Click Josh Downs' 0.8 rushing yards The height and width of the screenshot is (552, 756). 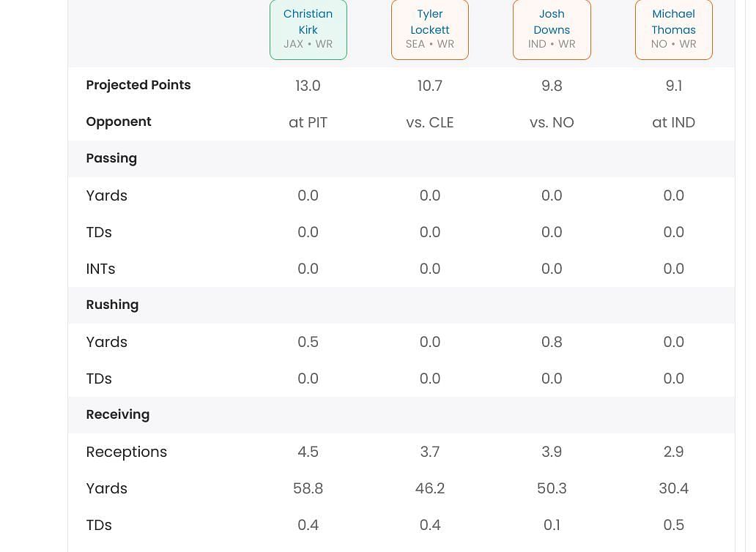[x=552, y=342]
